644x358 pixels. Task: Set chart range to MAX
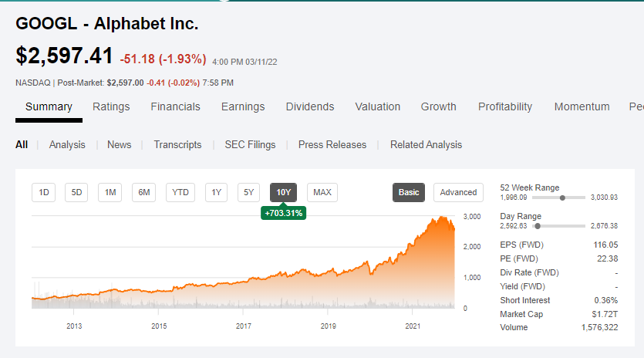click(x=322, y=192)
